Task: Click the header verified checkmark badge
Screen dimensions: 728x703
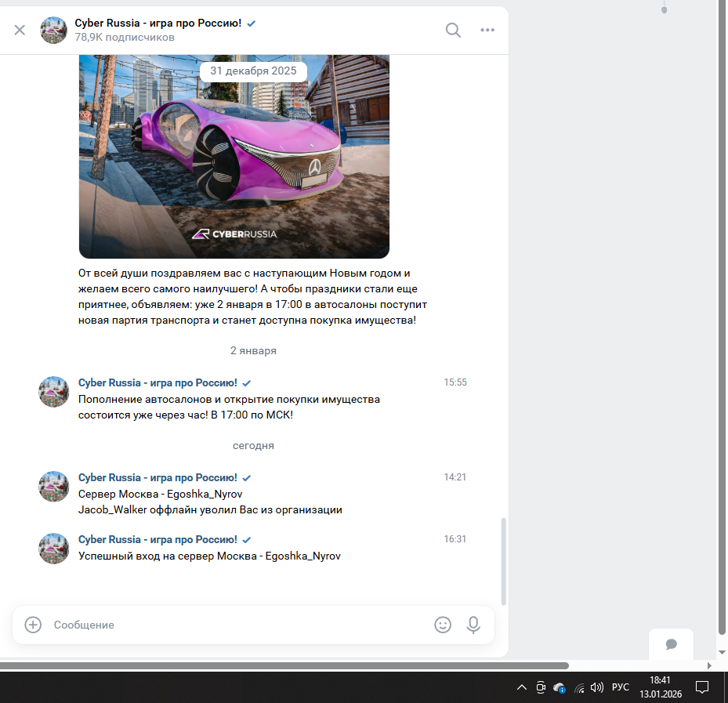Action: coord(252,24)
